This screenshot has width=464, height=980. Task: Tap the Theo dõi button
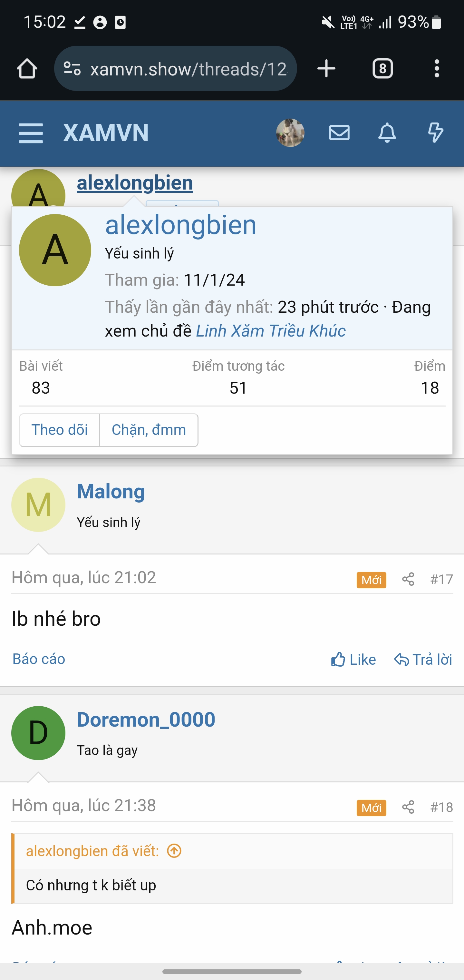(x=60, y=430)
